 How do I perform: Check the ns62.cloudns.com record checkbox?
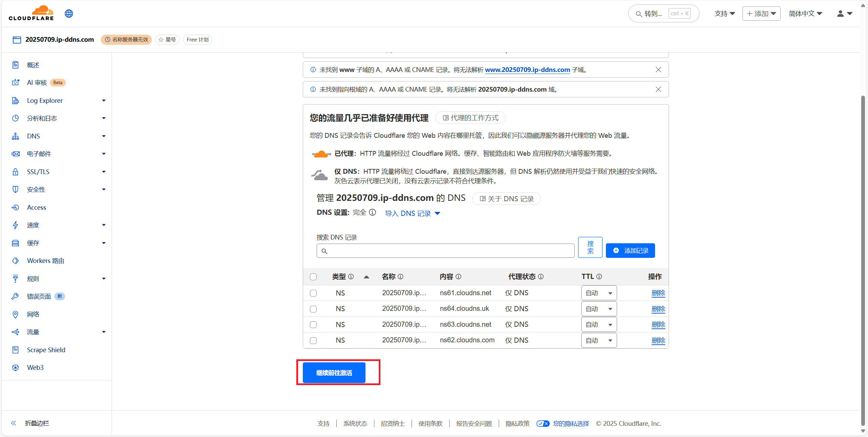tap(313, 341)
